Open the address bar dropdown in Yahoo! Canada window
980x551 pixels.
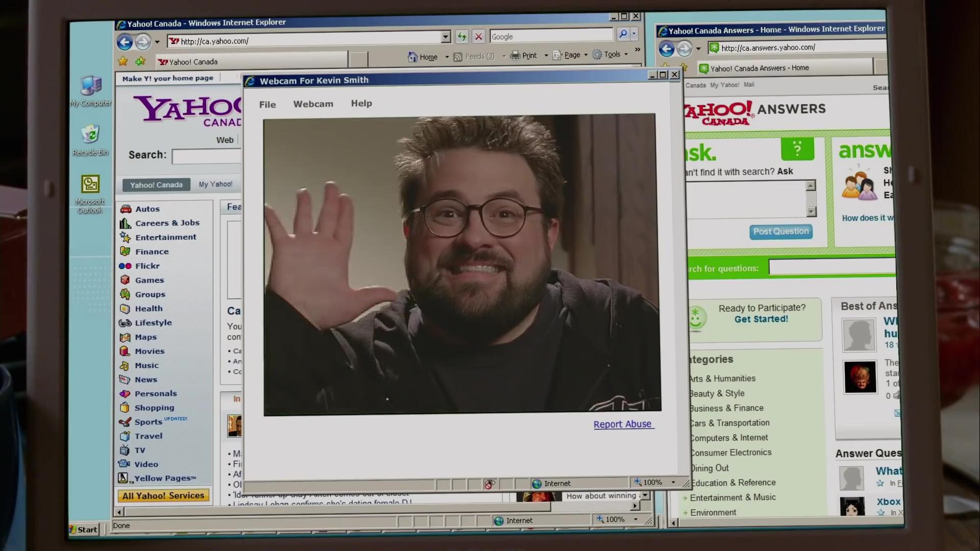coord(446,37)
